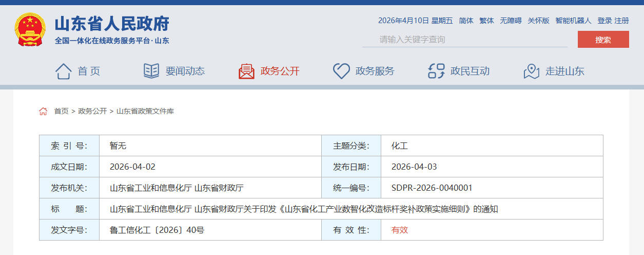Click 山东省政策文件库 in the breadcrumb
Screen dimensions: 644x255
point(145,111)
